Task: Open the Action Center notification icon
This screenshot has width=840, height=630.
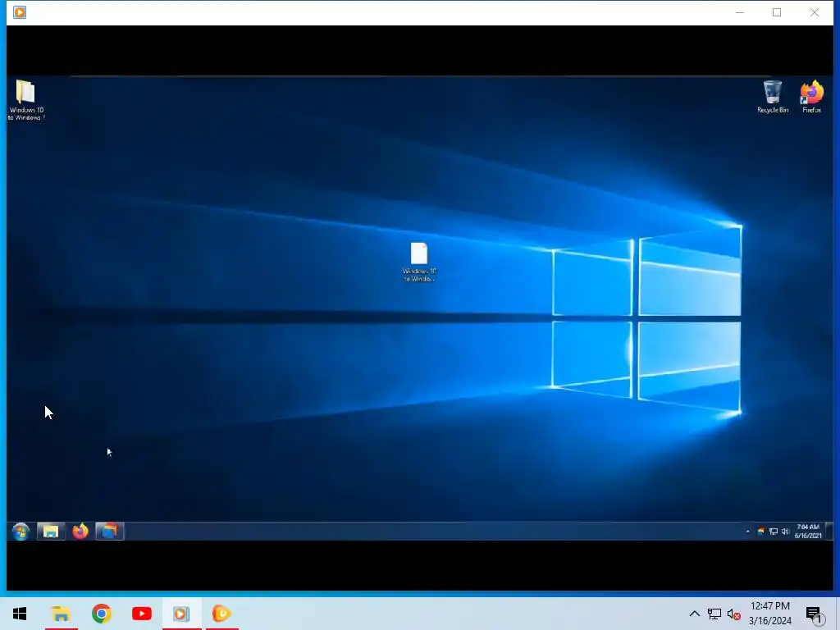Action: 815,614
